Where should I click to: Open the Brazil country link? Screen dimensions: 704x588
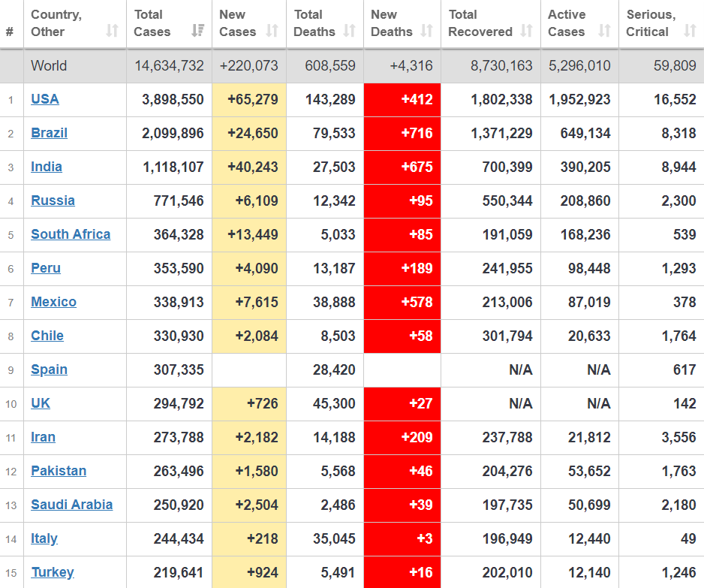click(x=50, y=133)
